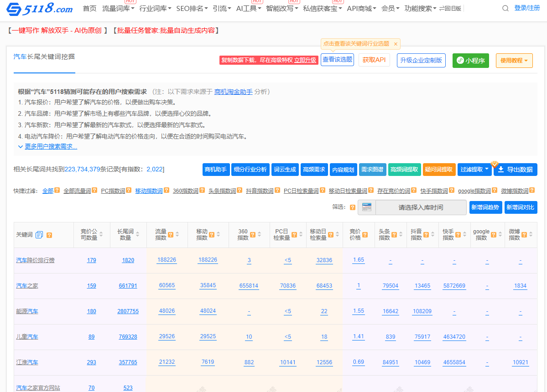This screenshot has height=392, width=547.
Task: Open the 流量词库 navigation menu
Action: [118, 9]
